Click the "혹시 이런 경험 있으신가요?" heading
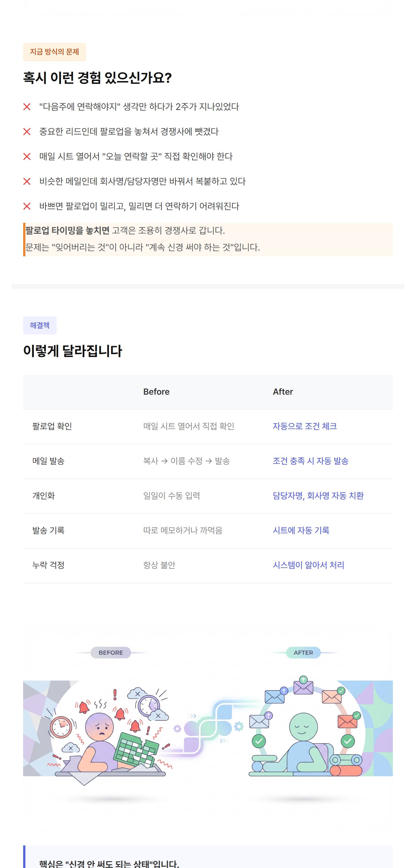The width and height of the screenshot is (416, 868). [x=97, y=78]
